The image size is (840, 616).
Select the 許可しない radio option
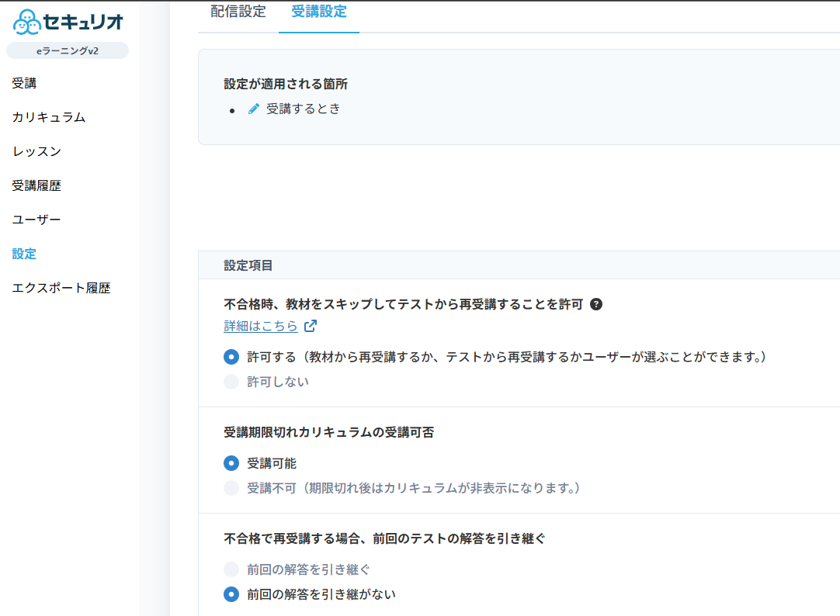pos(231,382)
